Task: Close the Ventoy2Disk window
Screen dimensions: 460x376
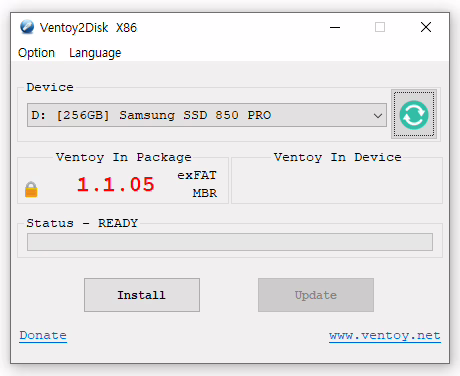Action: tap(426, 27)
